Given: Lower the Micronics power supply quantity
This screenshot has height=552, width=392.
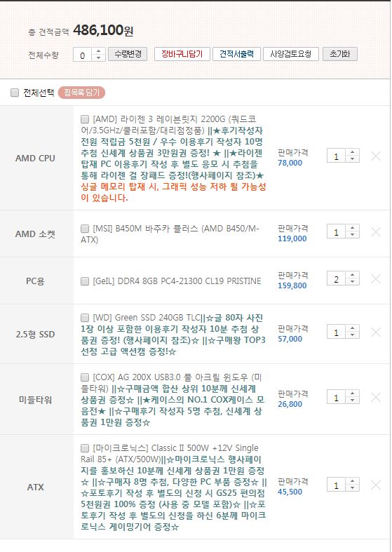Looking at the screenshot, I should tap(352, 489).
